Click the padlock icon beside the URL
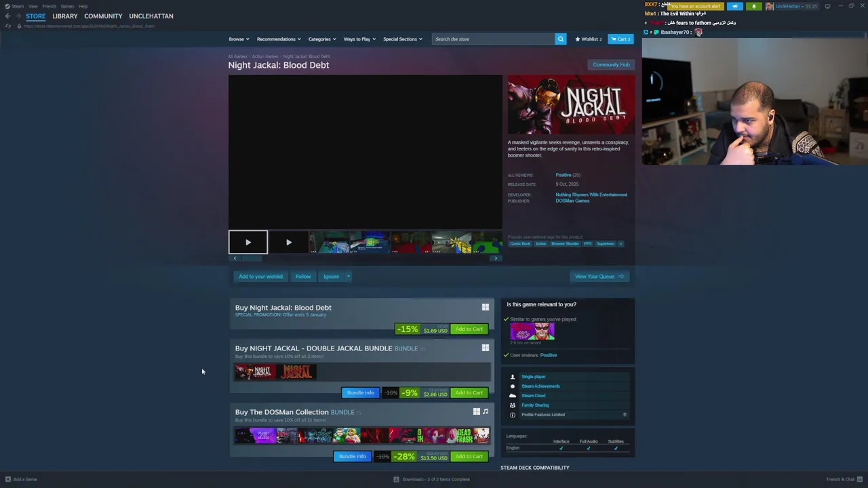 [18, 26]
